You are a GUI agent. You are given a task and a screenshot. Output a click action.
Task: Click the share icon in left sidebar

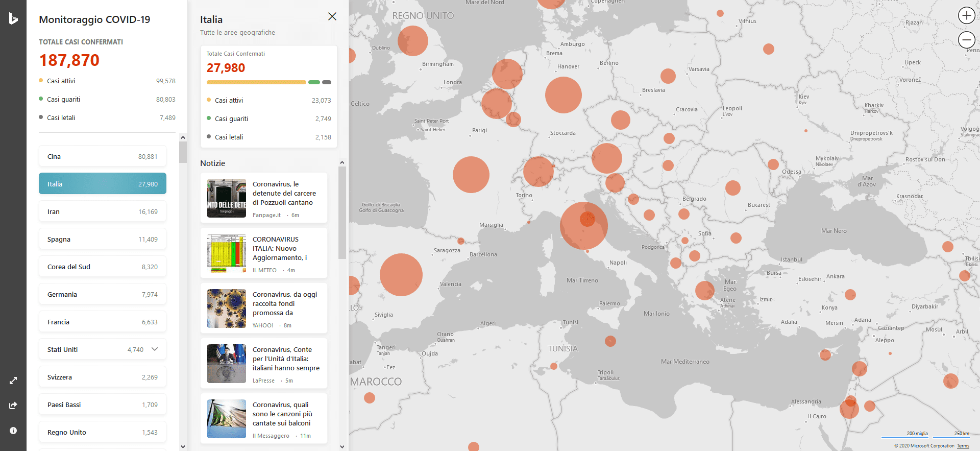coord(13,406)
